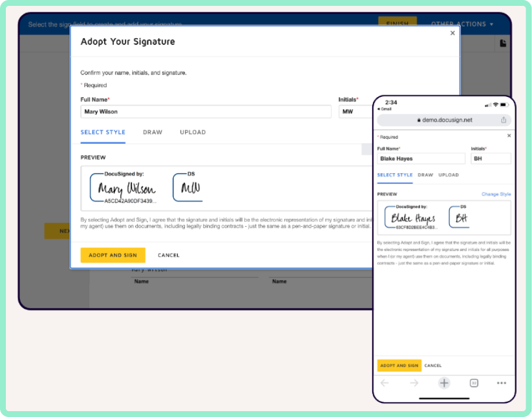This screenshot has height=417, width=532.
Task: Open the three-dots browser menu on phone
Action: tap(501, 383)
